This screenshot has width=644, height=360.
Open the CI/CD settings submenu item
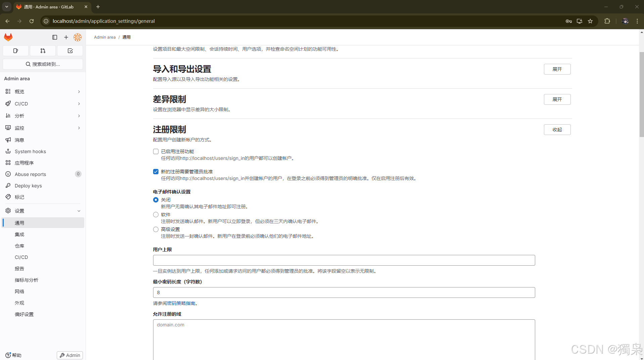(43, 257)
